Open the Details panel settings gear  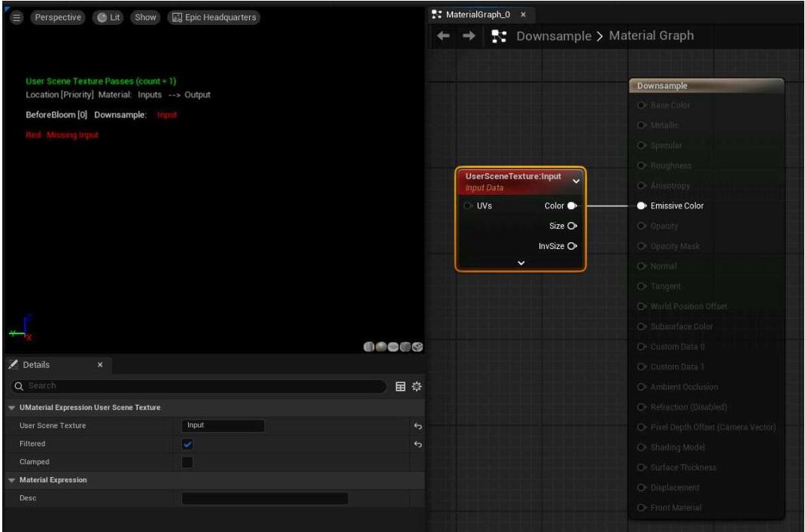point(416,386)
